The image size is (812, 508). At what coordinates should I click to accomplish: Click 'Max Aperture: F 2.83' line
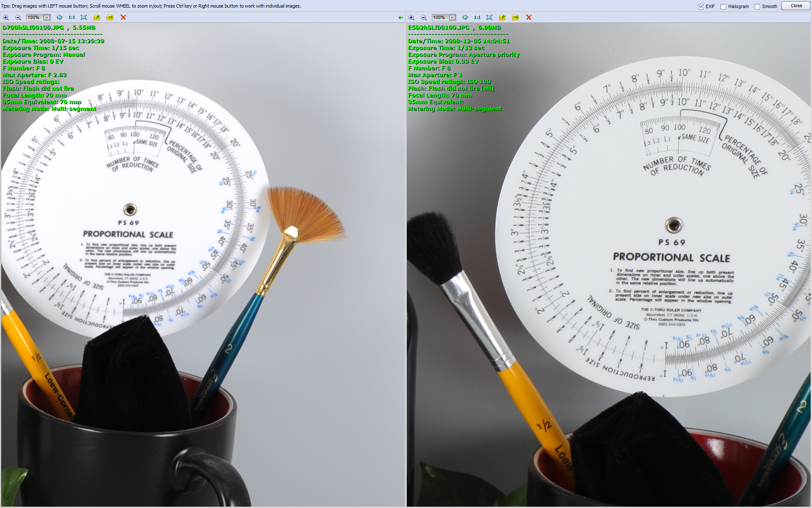[34, 75]
